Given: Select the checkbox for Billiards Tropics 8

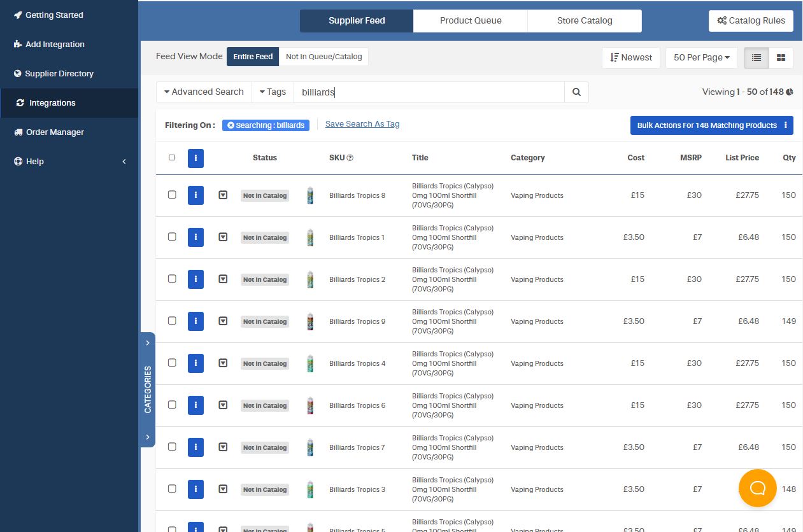Looking at the screenshot, I should click(x=172, y=195).
